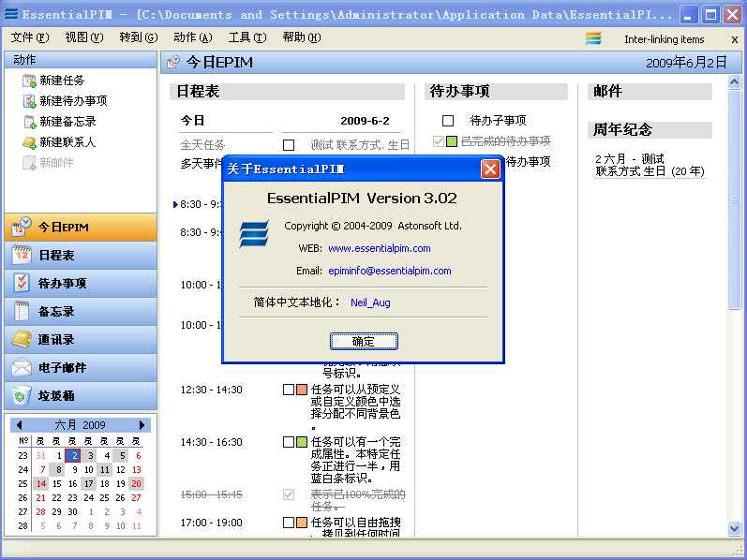
Task: Open the 今日EPIM navigation section
Action: coord(81,228)
